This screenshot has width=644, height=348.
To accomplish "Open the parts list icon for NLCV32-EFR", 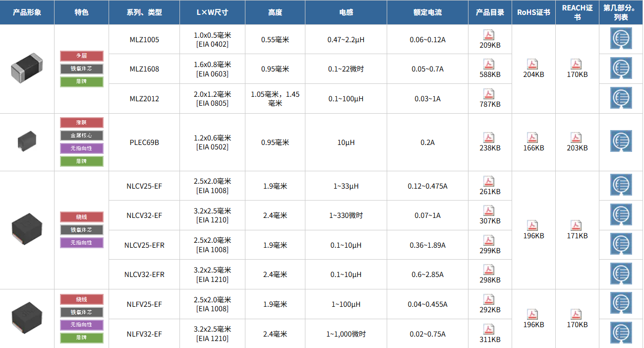I will tap(621, 274).
